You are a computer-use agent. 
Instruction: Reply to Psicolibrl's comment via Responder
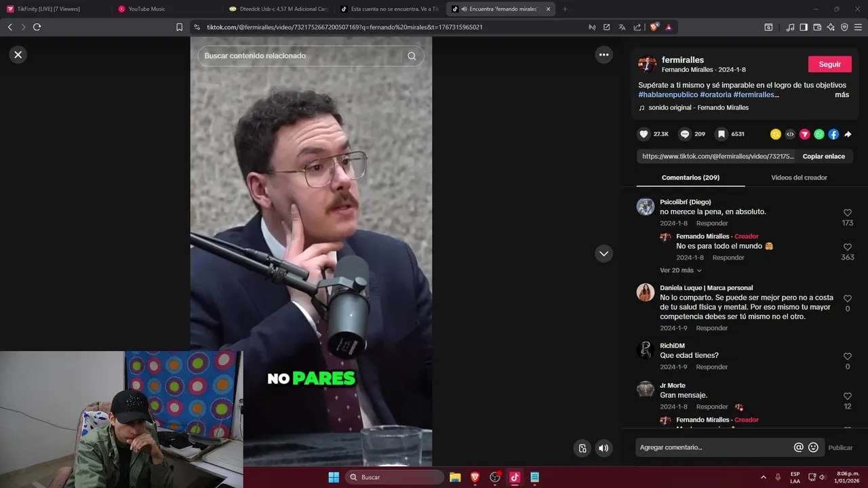[x=712, y=223]
